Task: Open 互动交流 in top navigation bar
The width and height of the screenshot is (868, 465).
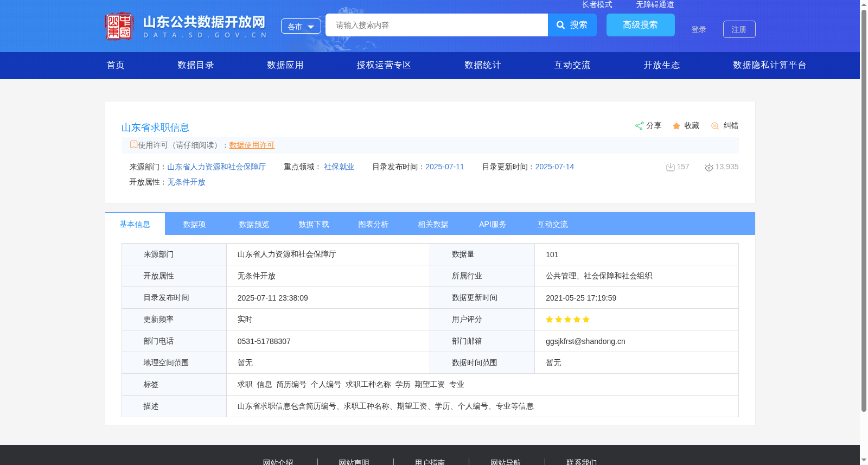Action: point(572,65)
